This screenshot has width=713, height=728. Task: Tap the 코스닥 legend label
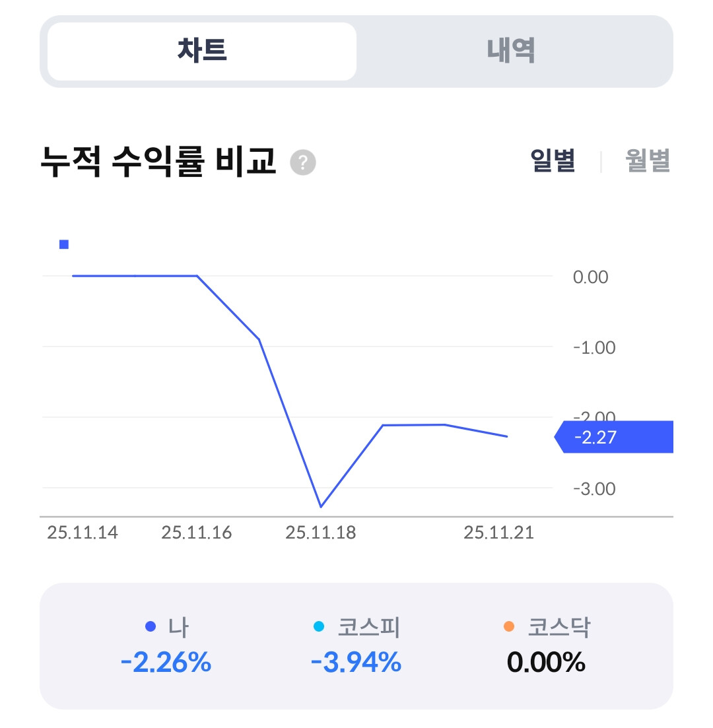pyautogui.click(x=559, y=627)
